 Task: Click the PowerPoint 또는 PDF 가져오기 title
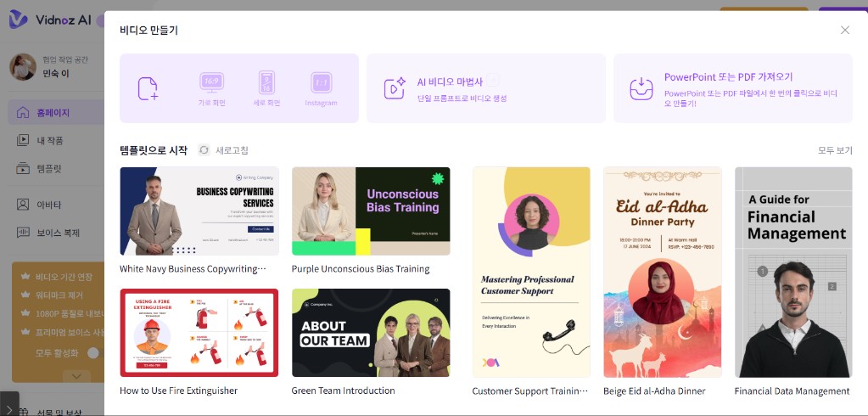[728, 76]
